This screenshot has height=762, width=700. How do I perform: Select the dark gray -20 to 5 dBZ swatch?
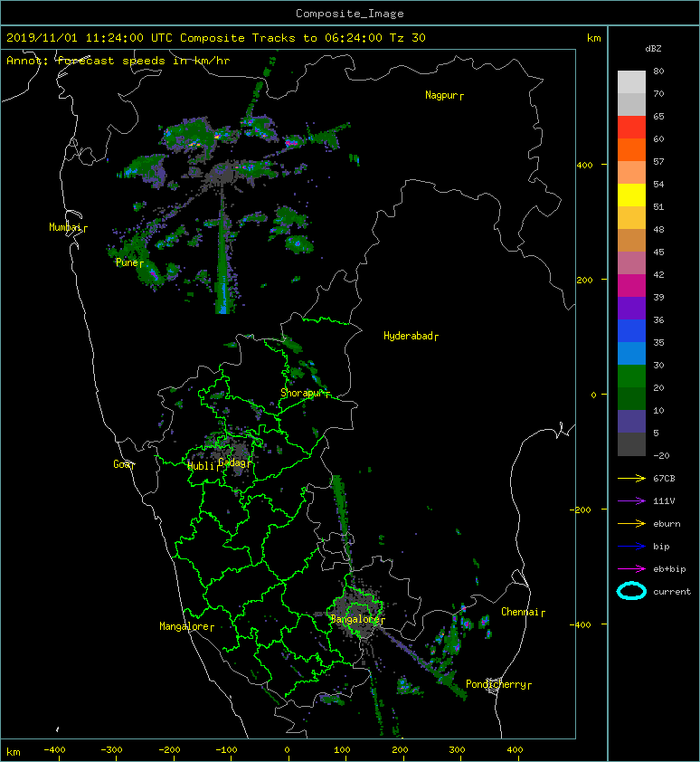tap(631, 444)
